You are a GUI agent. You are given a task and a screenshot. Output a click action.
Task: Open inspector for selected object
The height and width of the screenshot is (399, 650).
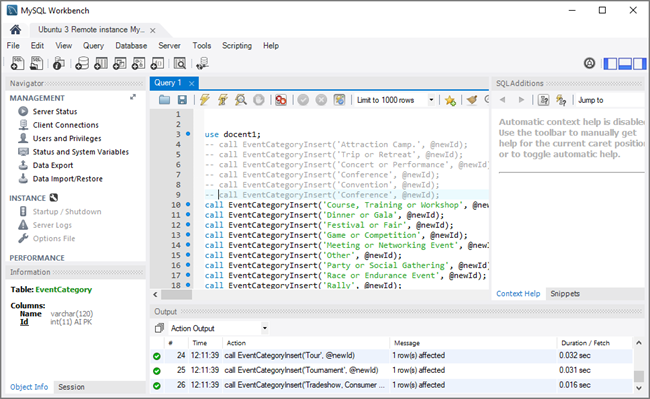tap(58, 63)
